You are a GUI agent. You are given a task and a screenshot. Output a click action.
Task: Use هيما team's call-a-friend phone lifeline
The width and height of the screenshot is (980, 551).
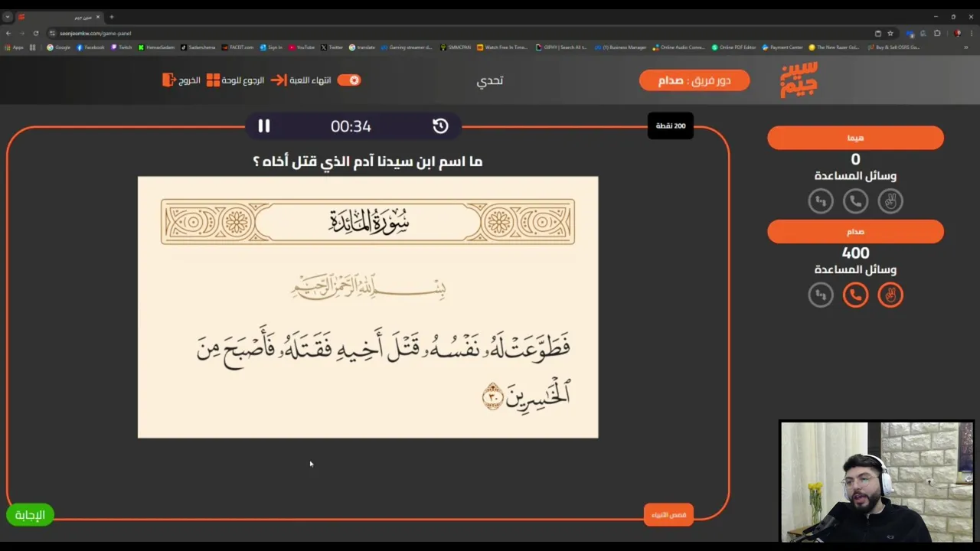pos(855,201)
